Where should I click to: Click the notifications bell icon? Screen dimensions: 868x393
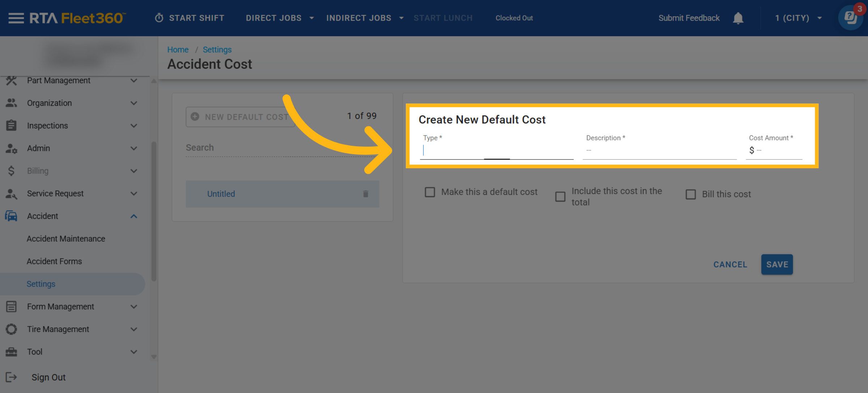tap(738, 18)
